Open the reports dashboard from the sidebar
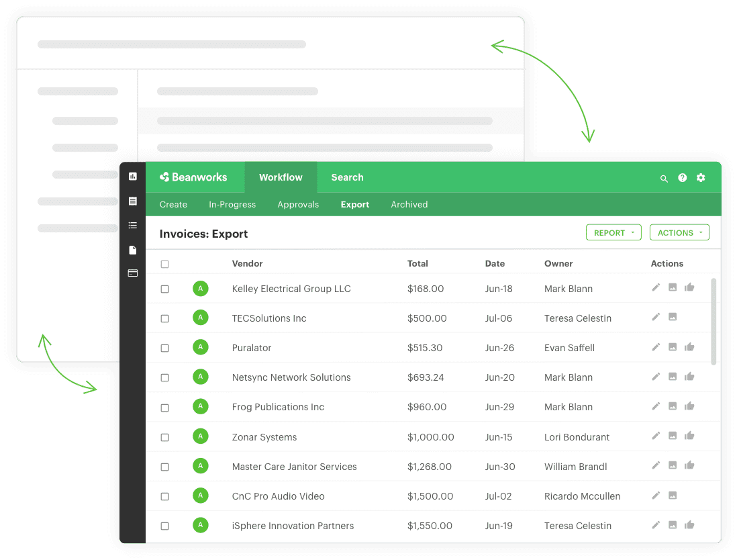 [x=132, y=177]
